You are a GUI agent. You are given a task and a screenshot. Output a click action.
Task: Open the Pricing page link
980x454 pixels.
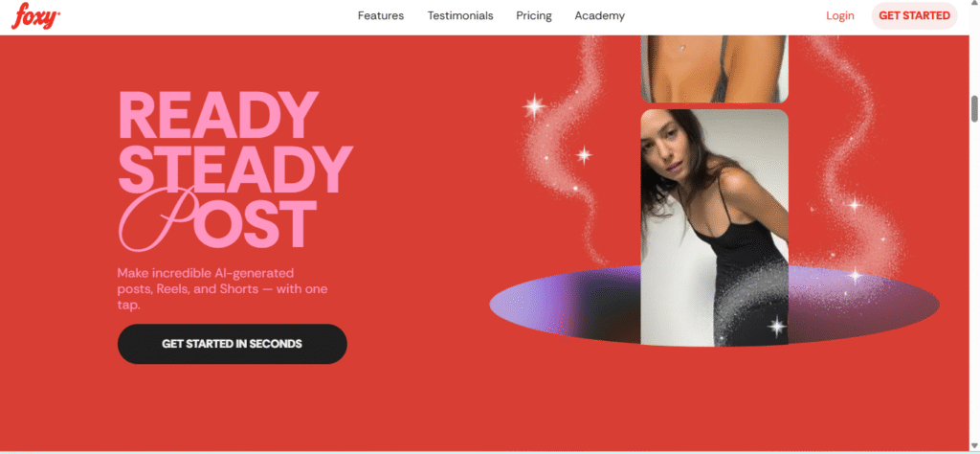[x=534, y=15]
